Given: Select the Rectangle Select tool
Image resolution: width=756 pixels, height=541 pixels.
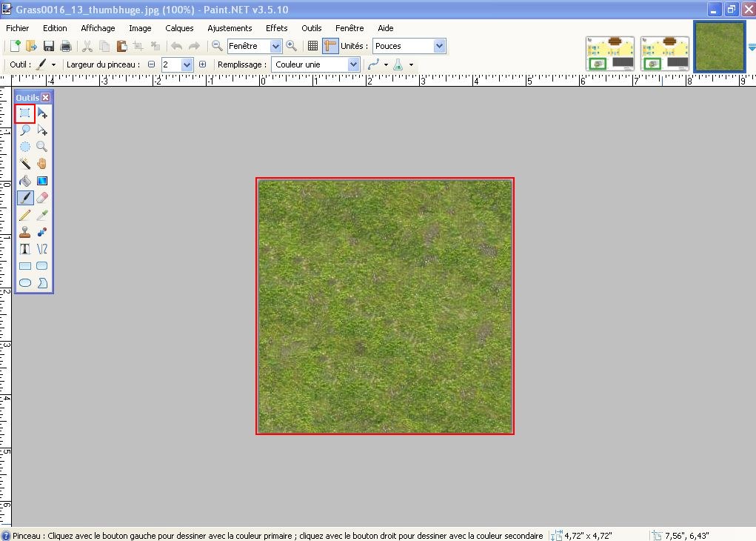Looking at the screenshot, I should pos(24,113).
